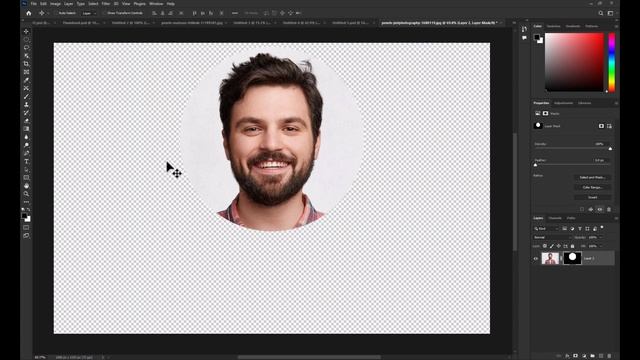Select the Zoom tool
This screenshot has height=360, width=640.
coord(27,194)
